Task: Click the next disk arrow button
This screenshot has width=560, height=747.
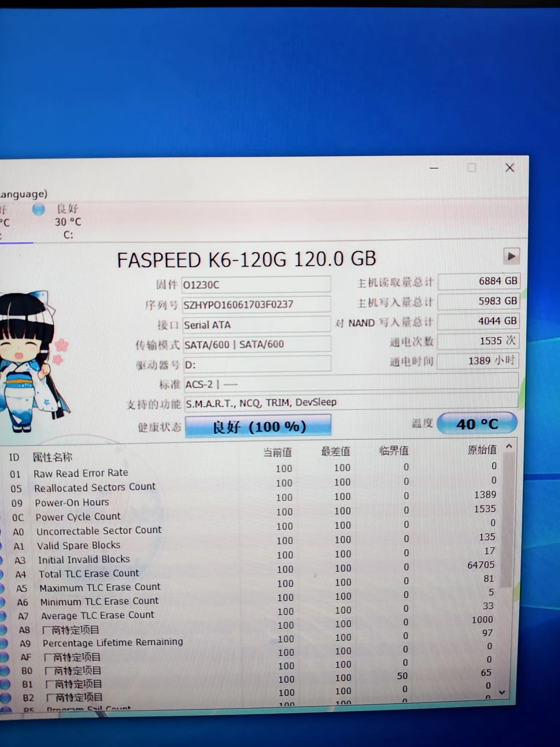Action: click(x=511, y=256)
